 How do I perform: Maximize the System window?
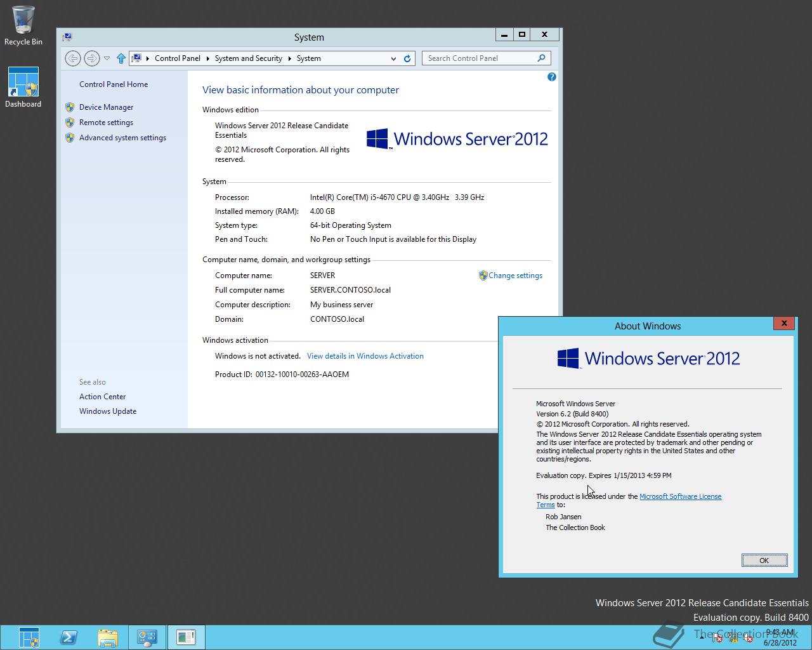point(522,35)
